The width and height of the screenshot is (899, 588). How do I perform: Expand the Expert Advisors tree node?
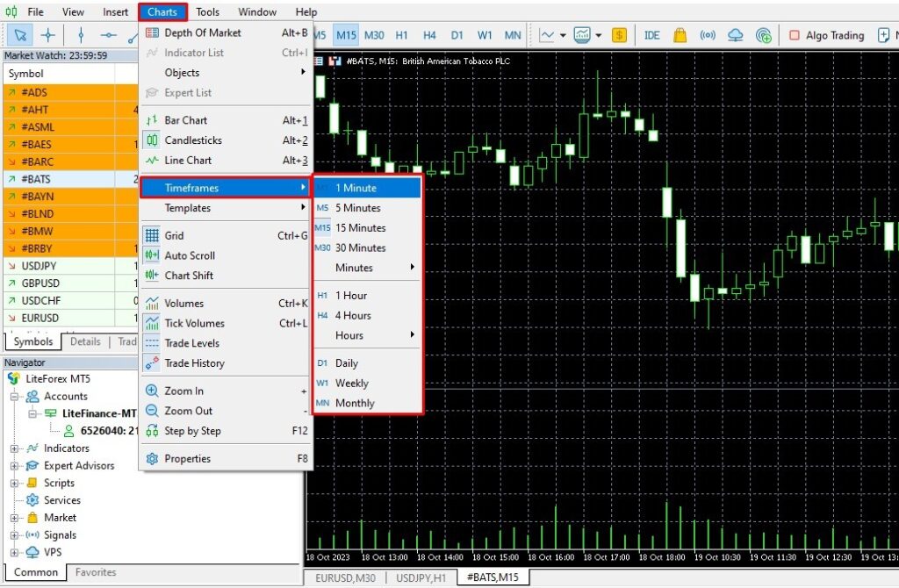(15, 466)
